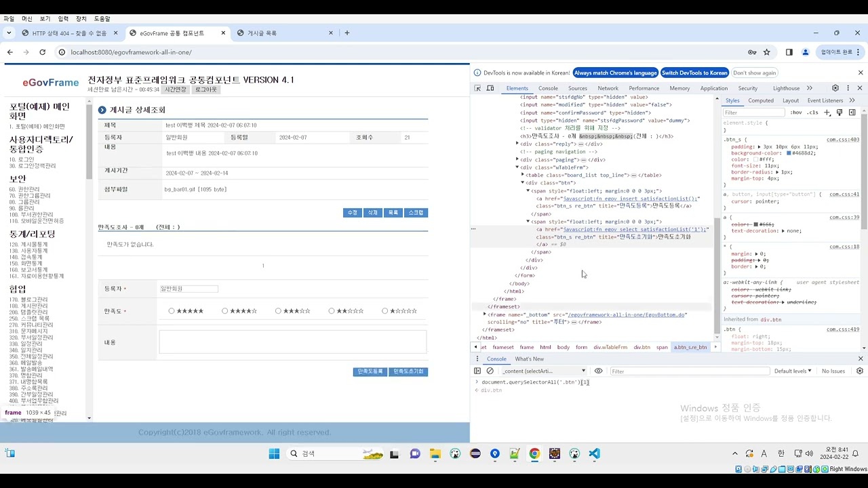Open Eclipse from the taskbar
Screen dimensions: 868x488
475,453
